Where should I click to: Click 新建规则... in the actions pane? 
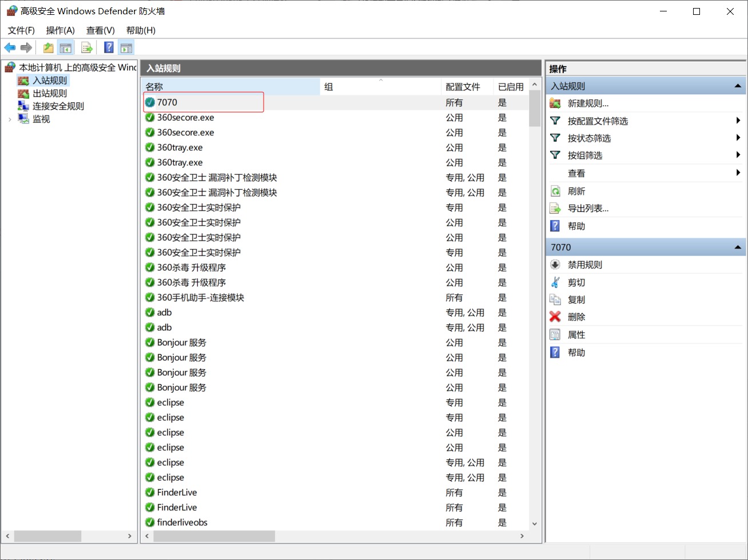pos(588,103)
